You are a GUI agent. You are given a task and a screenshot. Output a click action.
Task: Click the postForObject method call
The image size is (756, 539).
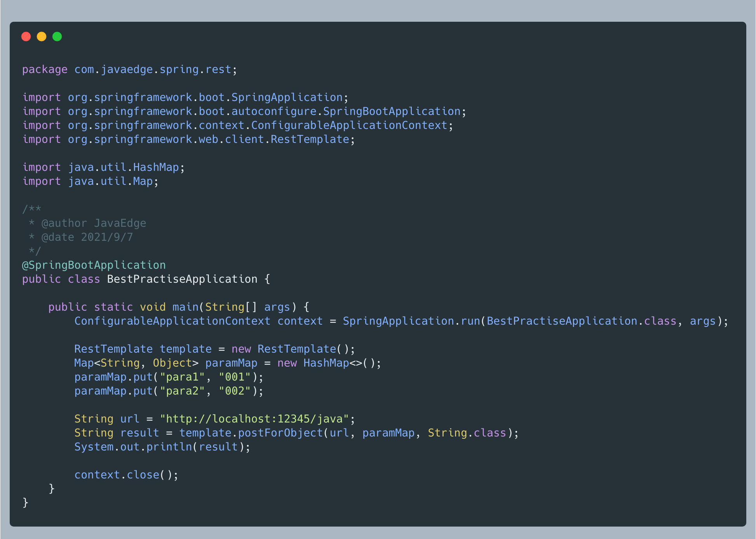280,433
